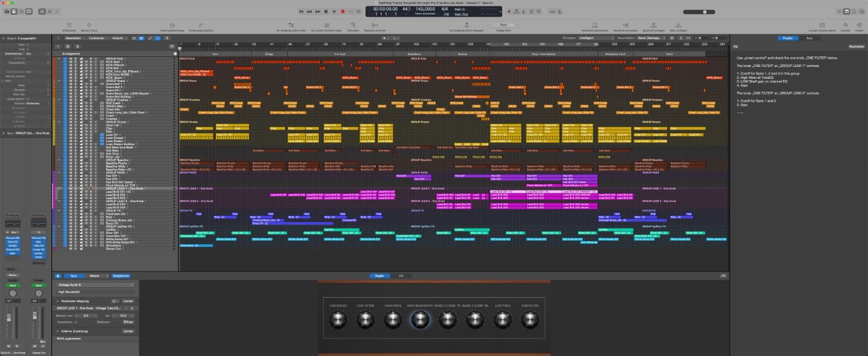Click the red Record button
Image resolution: width=868 pixels, height=356 pixels.
(343, 11)
